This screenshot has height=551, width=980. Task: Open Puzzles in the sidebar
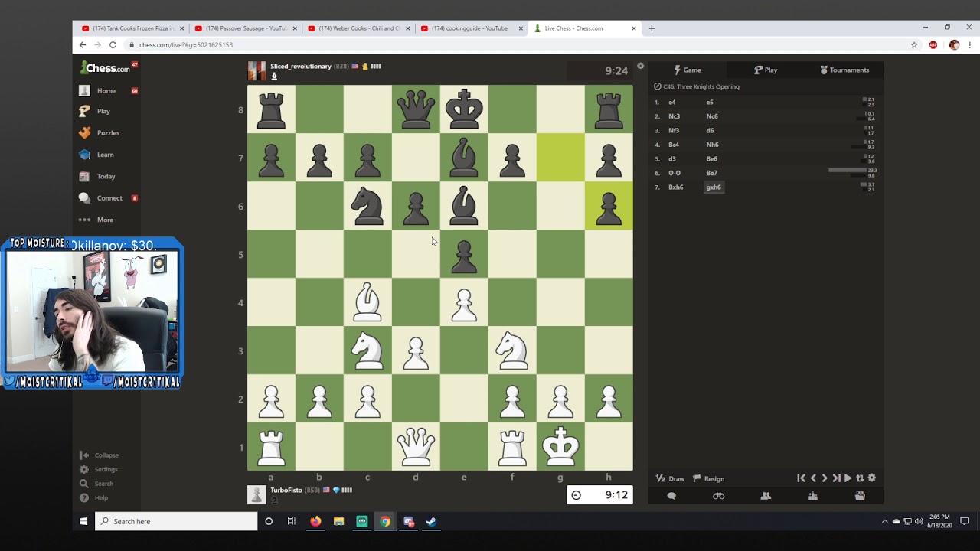(x=108, y=132)
